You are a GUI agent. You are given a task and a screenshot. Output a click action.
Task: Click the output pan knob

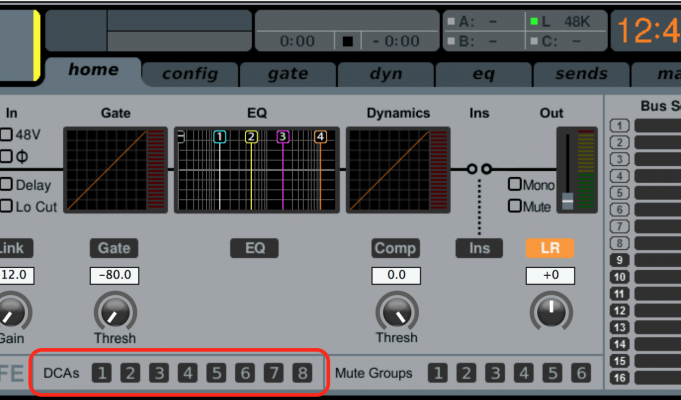click(551, 312)
